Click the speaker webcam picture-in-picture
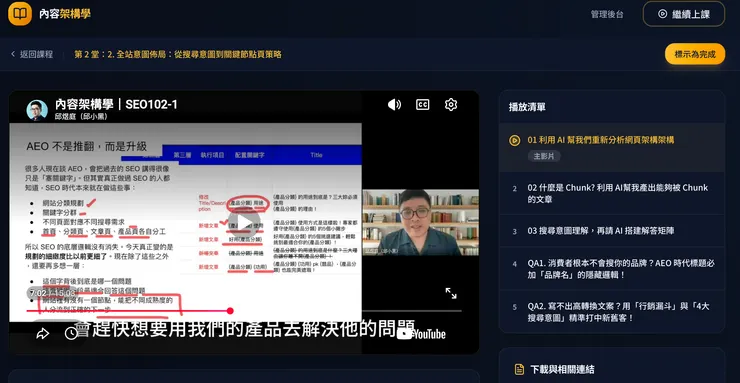The width and height of the screenshot is (740, 383). pos(420,222)
